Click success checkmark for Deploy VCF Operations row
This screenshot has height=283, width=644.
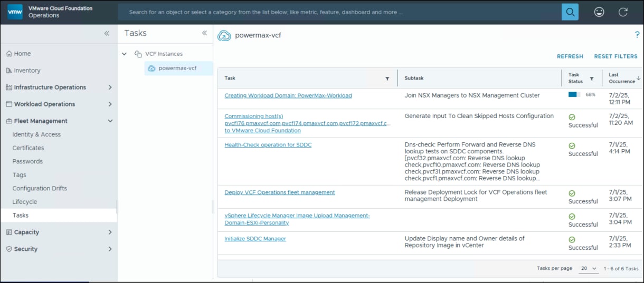(572, 193)
